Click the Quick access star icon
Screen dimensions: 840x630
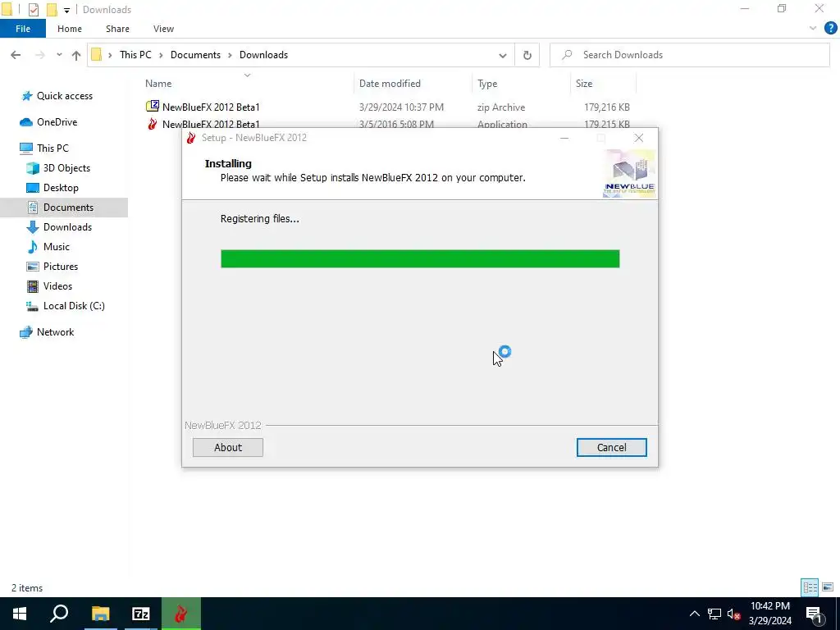(x=26, y=96)
